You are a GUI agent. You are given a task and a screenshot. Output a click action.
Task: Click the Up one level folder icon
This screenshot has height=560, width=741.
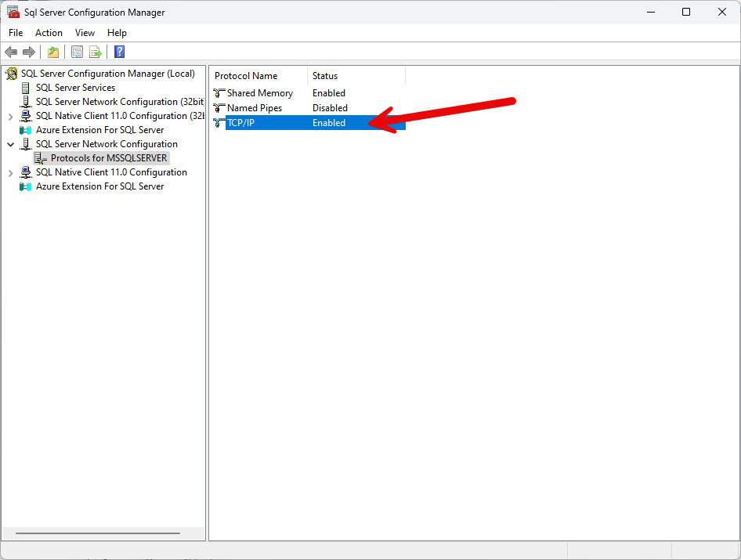(52, 52)
